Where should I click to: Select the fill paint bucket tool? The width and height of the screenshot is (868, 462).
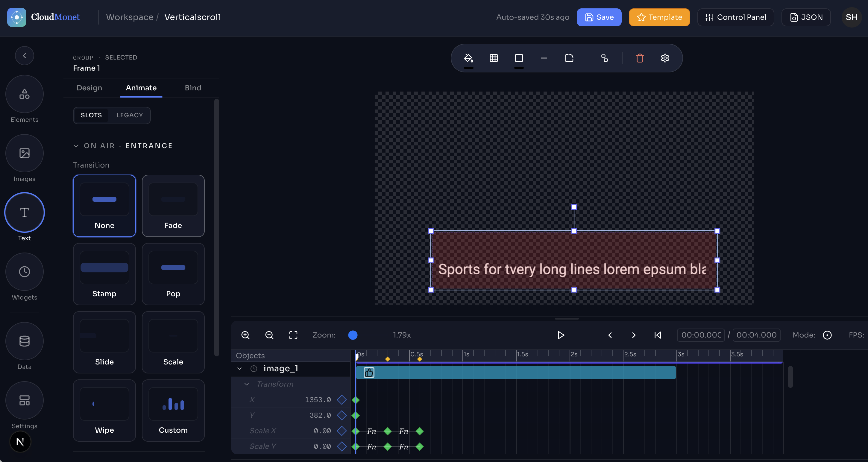[x=468, y=58]
